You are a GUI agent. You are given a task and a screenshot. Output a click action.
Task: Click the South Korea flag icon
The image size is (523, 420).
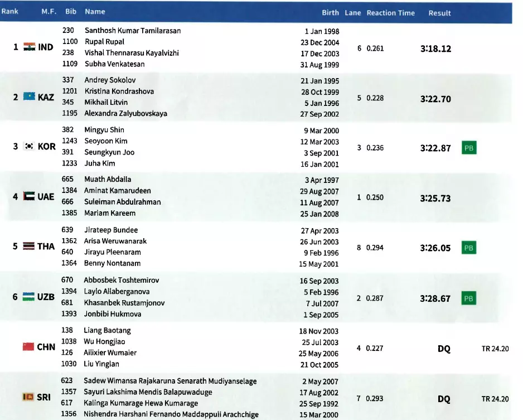29,147
